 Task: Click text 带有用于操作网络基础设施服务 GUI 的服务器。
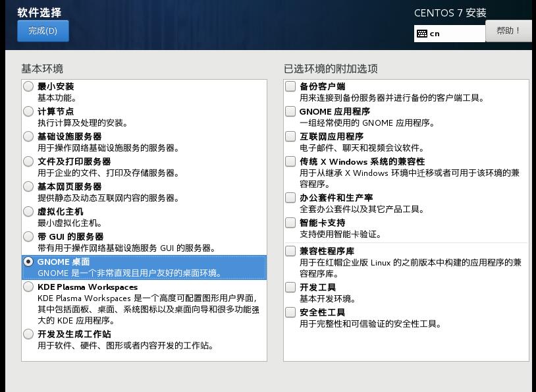[126, 248]
